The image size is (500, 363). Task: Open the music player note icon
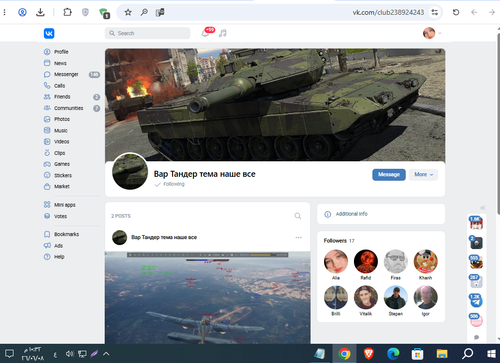[x=223, y=33]
